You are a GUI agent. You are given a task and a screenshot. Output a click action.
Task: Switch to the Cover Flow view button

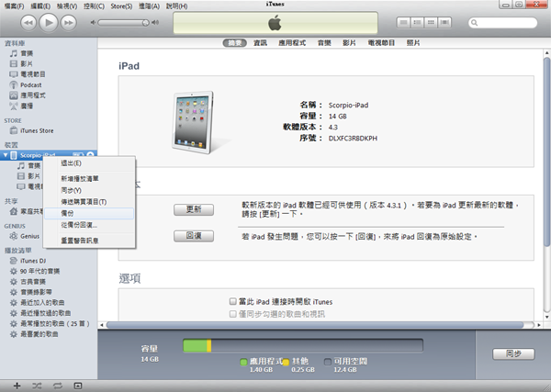444,22
